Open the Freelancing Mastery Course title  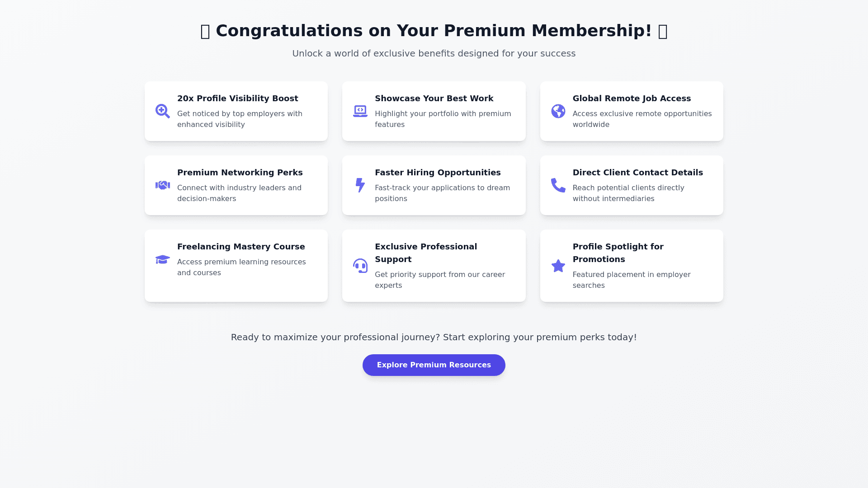point(241,247)
